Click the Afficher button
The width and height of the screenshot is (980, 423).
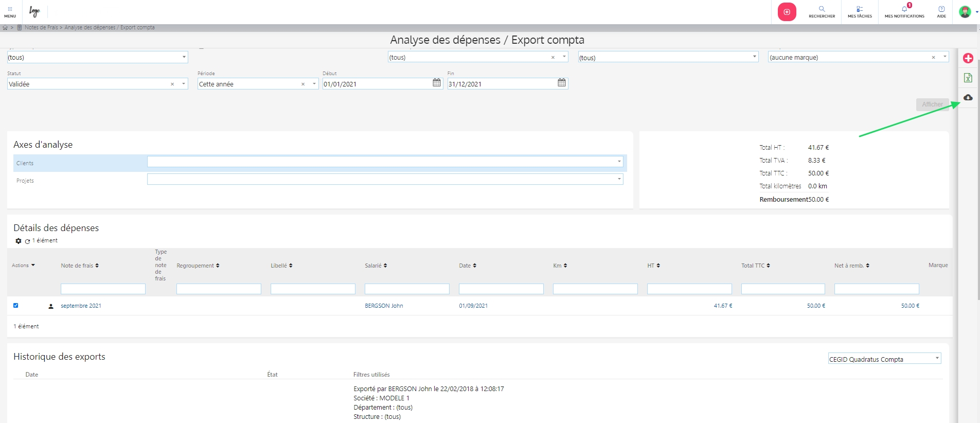[932, 104]
